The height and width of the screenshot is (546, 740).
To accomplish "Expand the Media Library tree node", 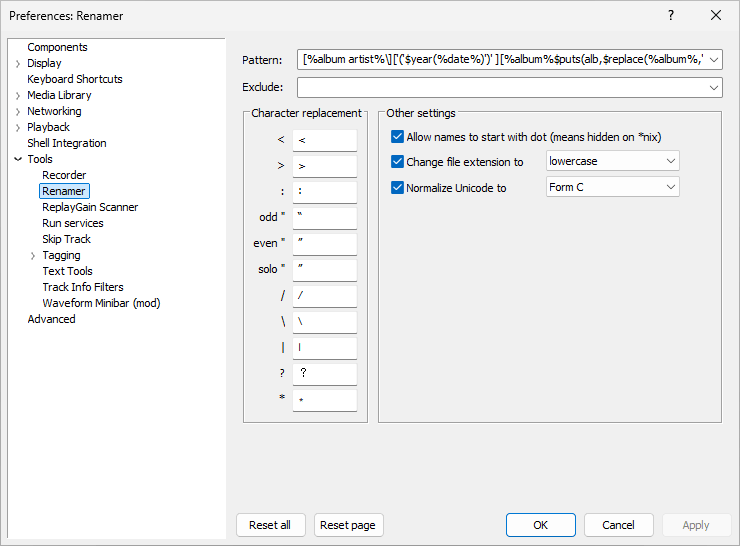I will (x=18, y=96).
